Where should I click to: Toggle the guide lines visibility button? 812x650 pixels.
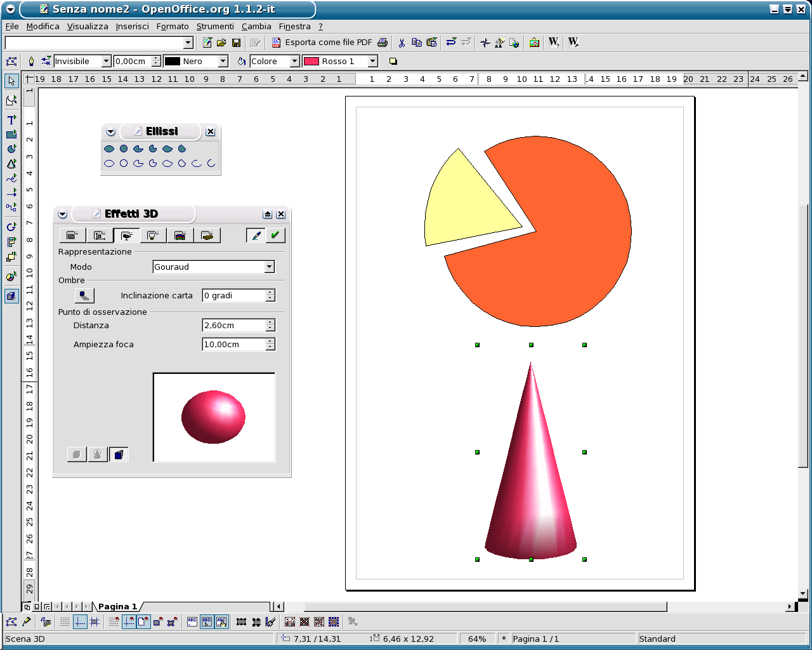click(80, 622)
